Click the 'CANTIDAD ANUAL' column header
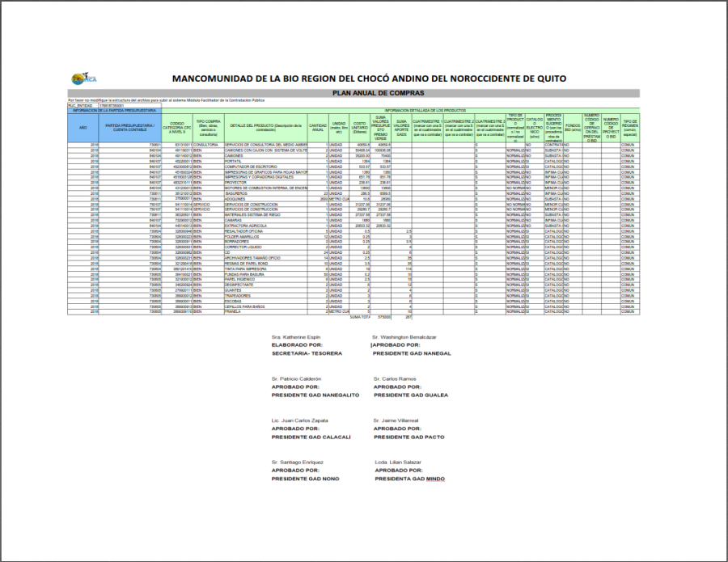 pyautogui.click(x=318, y=128)
